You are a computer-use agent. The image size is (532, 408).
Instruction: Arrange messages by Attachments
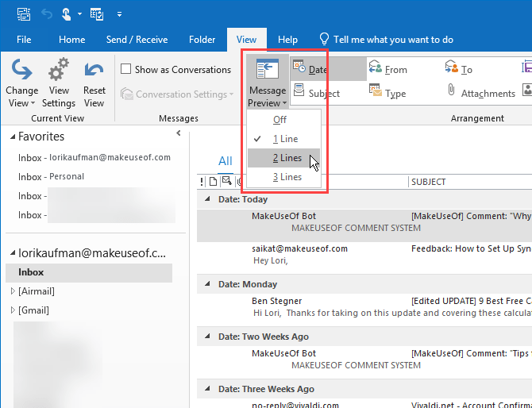[481, 93]
